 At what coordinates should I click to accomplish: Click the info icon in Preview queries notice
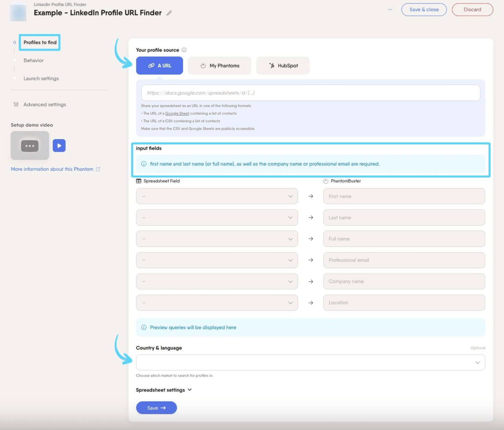(x=144, y=327)
